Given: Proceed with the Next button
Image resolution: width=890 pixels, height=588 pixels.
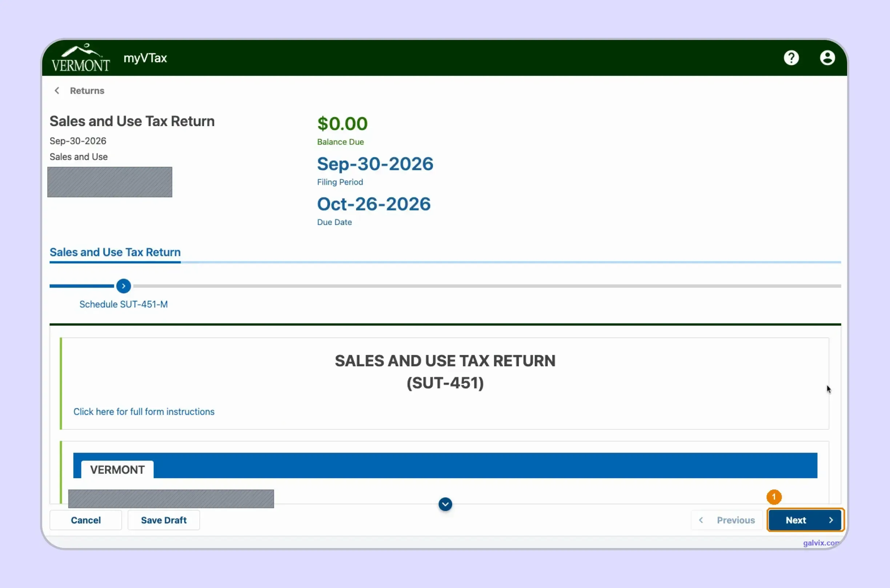Looking at the screenshot, I should point(805,520).
